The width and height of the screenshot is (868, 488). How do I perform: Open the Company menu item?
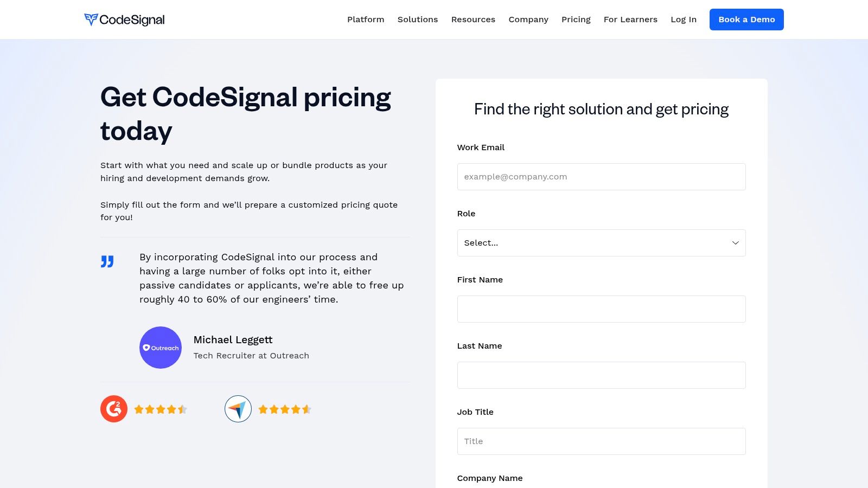point(528,20)
